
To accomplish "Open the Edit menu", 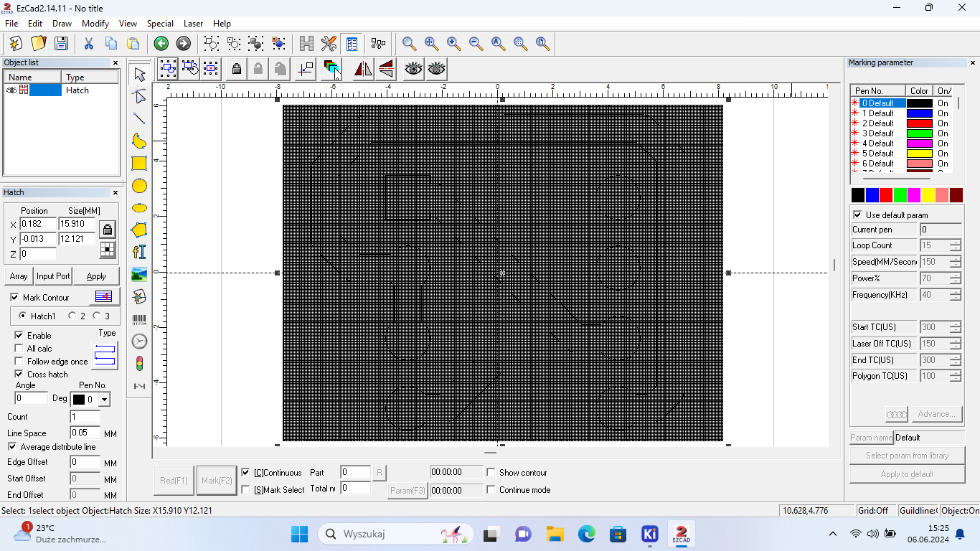I will (35, 24).
